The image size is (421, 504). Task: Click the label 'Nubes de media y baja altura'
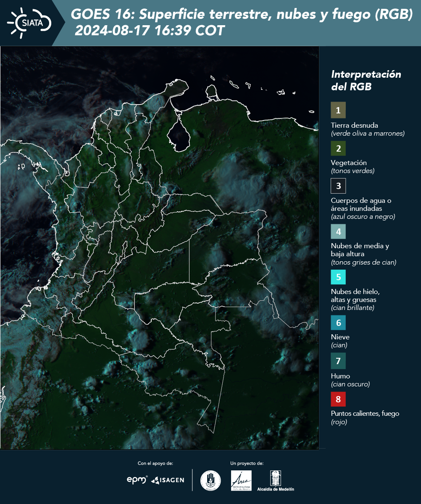click(360, 250)
